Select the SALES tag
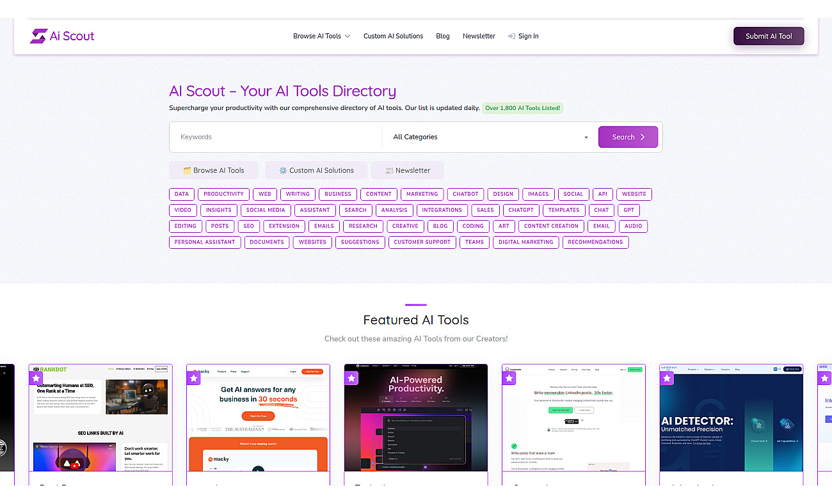The image size is (832, 504). pos(485,210)
